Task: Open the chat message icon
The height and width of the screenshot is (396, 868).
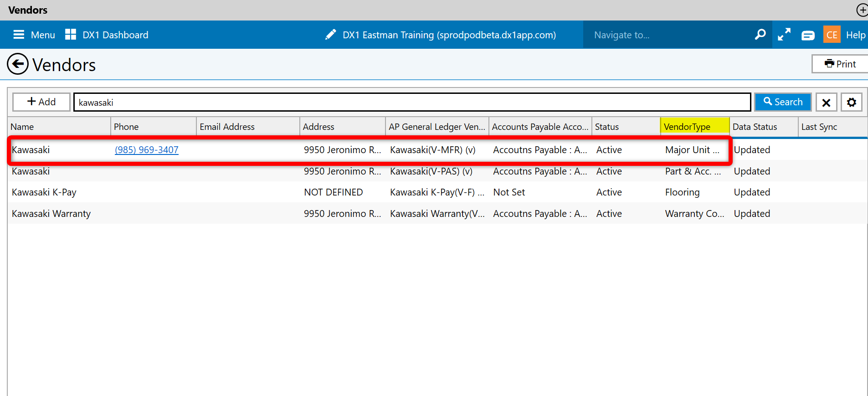Action: (808, 35)
